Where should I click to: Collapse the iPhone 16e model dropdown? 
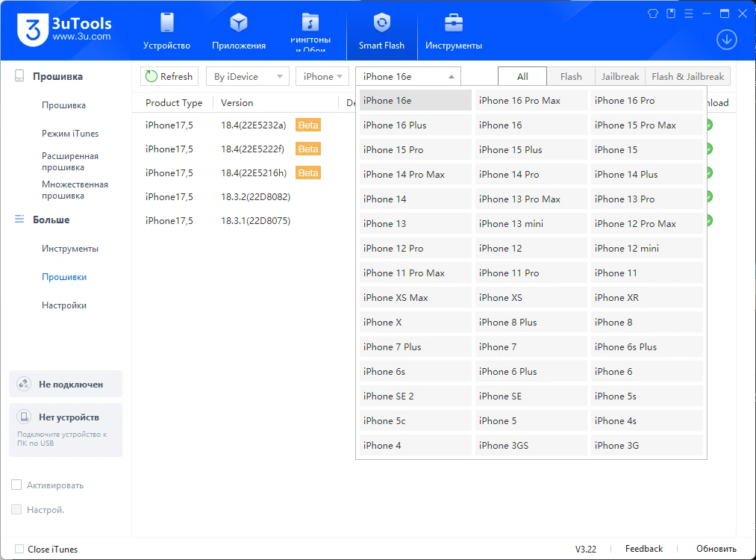tap(408, 76)
